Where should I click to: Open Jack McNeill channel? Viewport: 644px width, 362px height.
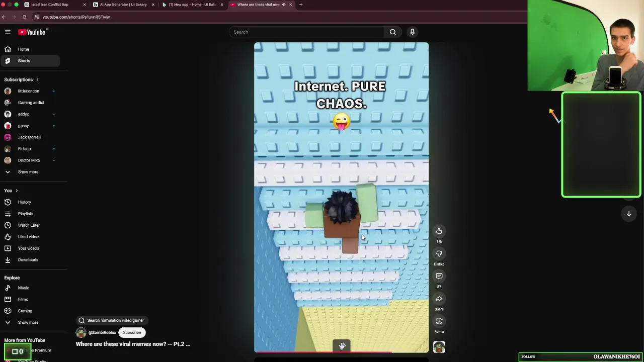(30, 137)
